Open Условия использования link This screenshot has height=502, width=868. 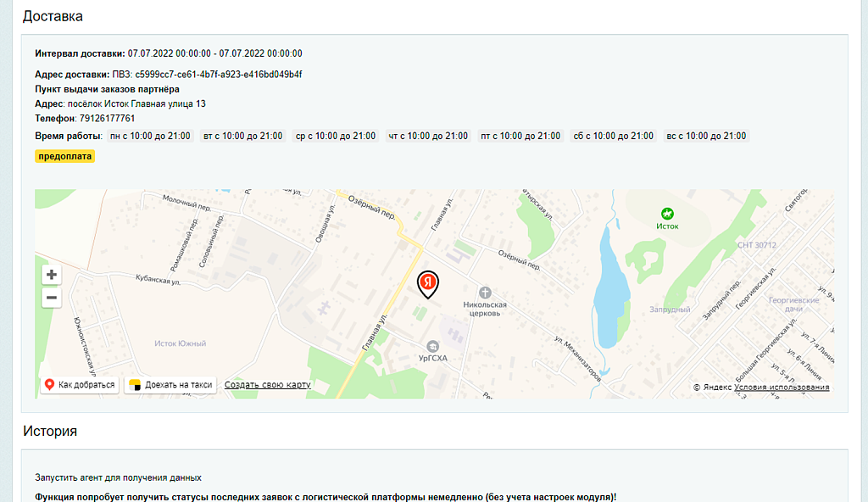click(782, 388)
